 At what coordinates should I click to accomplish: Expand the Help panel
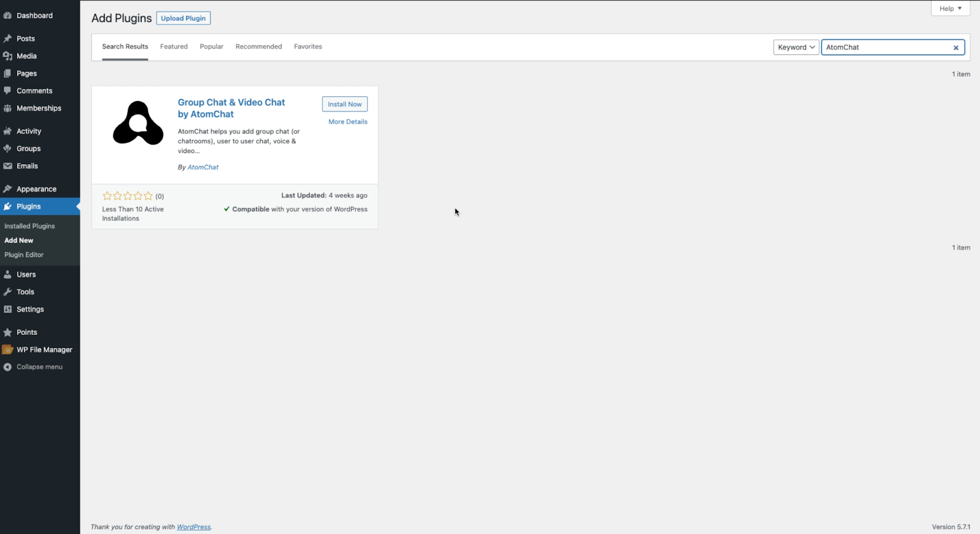[951, 9]
